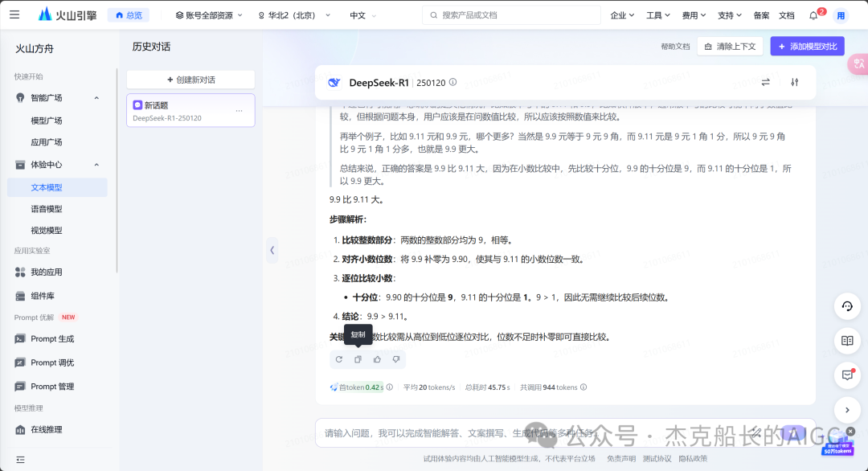Open the documentation book icon on right
The width and height of the screenshot is (868, 471).
(x=848, y=340)
